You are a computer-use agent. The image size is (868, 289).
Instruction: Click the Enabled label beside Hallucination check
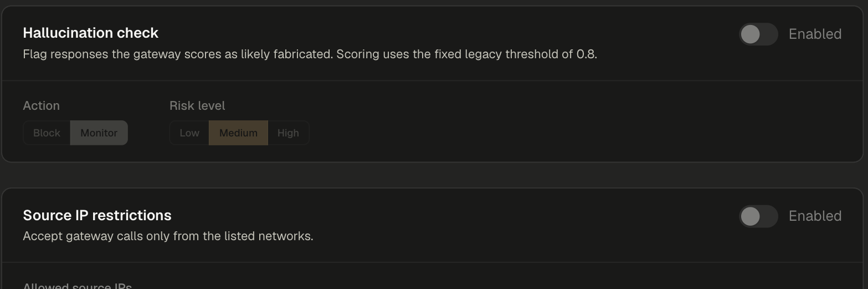click(x=815, y=34)
